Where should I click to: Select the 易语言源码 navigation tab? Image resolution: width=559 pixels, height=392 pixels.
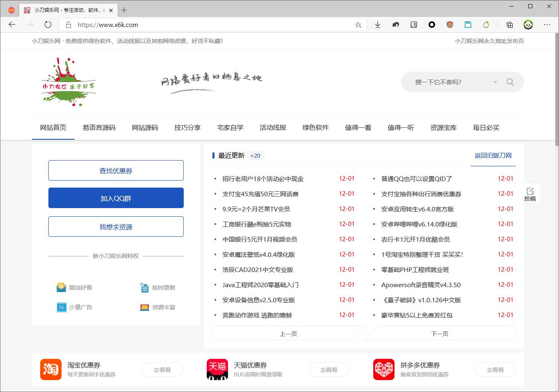tap(99, 128)
